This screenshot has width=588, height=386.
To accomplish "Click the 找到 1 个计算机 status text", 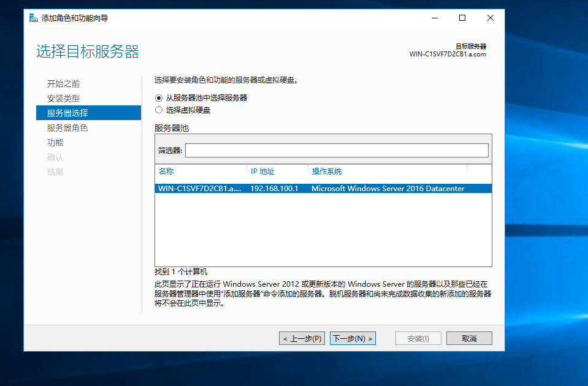I will pyautogui.click(x=181, y=271).
